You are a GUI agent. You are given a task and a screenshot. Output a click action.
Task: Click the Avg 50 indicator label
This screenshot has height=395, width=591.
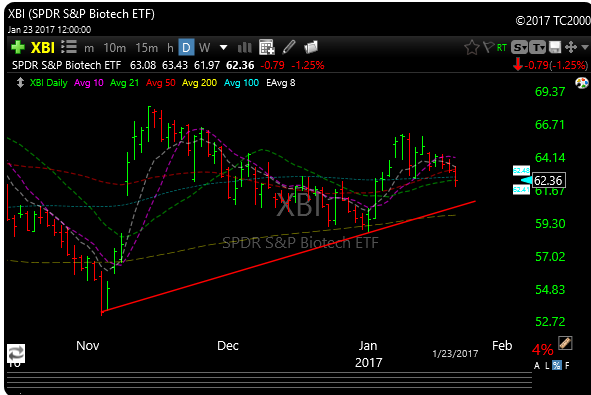[161, 83]
